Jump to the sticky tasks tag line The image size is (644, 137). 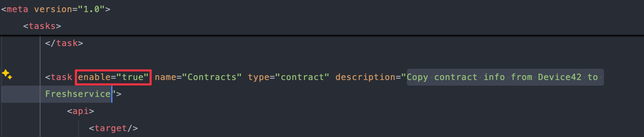tap(42, 26)
